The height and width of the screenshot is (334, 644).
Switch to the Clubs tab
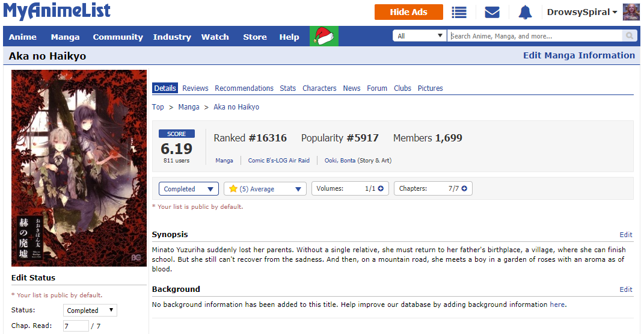[402, 88]
